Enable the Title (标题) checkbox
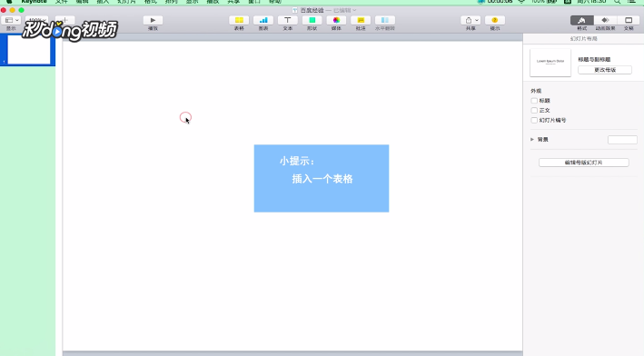The width and height of the screenshot is (644, 356). tap(534, 101)
